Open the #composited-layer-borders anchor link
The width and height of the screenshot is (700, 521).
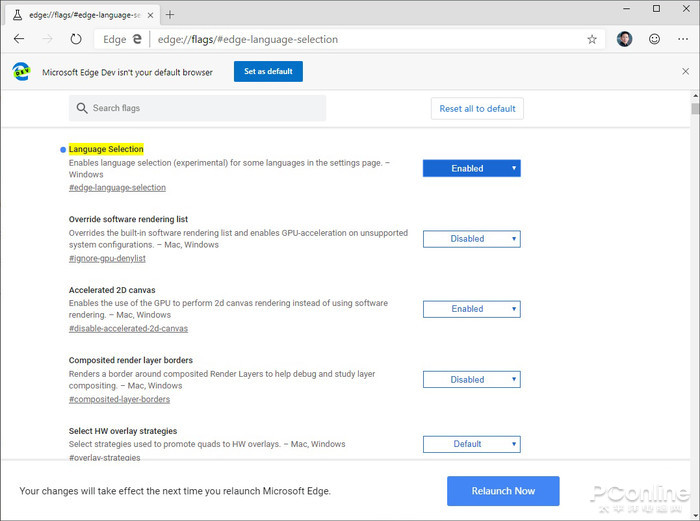tap(119, 399)
